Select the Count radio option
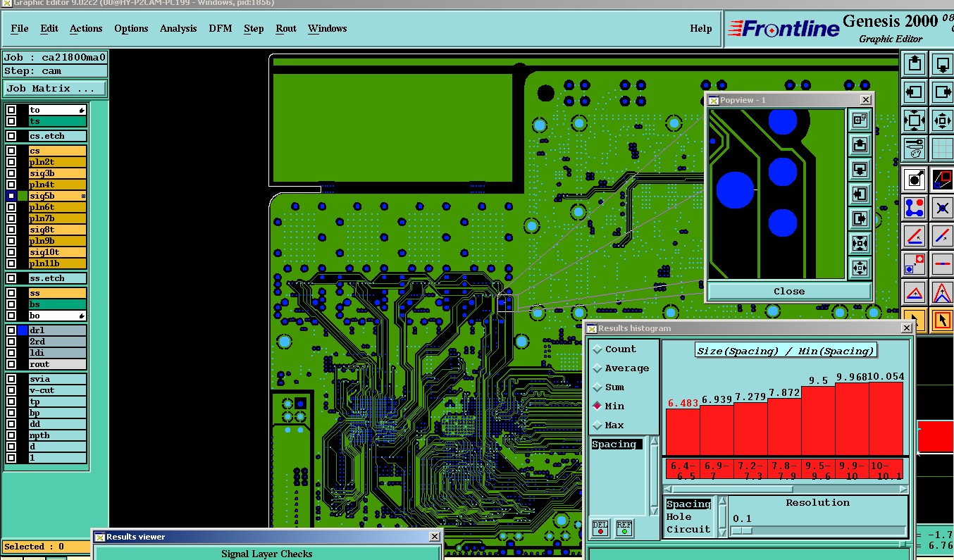The width and height of the screenshot is (954, 560). (614, 349)
